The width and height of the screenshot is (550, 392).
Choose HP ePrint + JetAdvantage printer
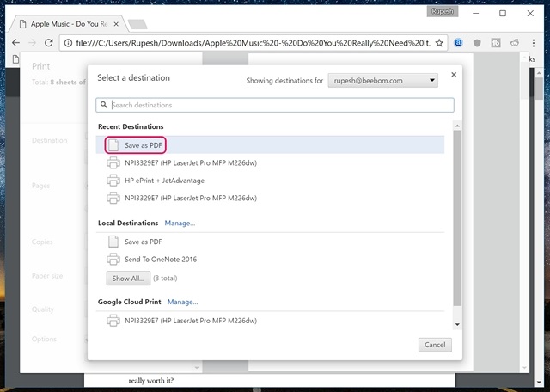[x=163, y=181]
